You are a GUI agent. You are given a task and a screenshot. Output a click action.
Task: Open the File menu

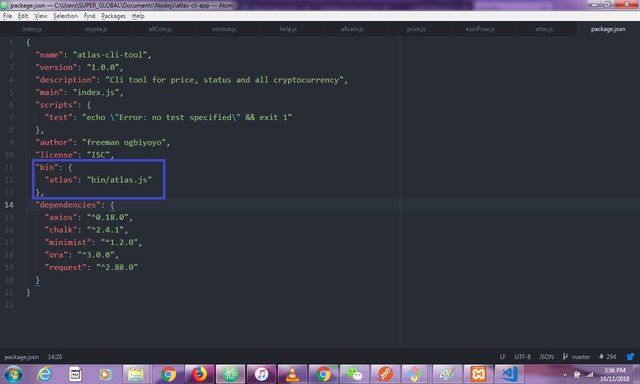[x=7, y=16]
